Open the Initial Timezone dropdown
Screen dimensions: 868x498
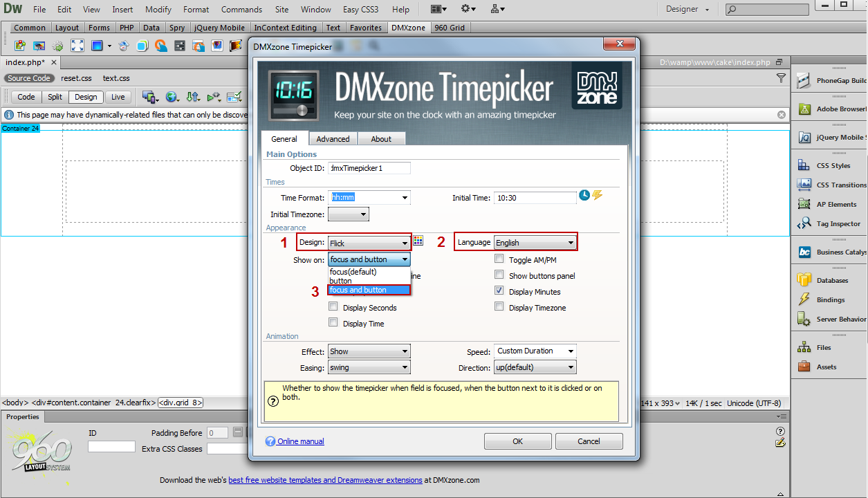349,214
